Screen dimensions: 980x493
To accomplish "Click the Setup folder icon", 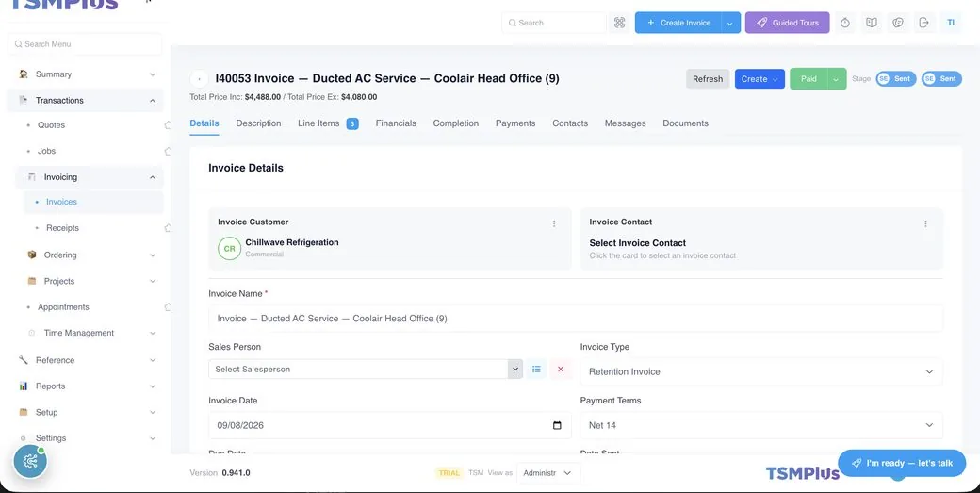I will (x=24, y=412).
